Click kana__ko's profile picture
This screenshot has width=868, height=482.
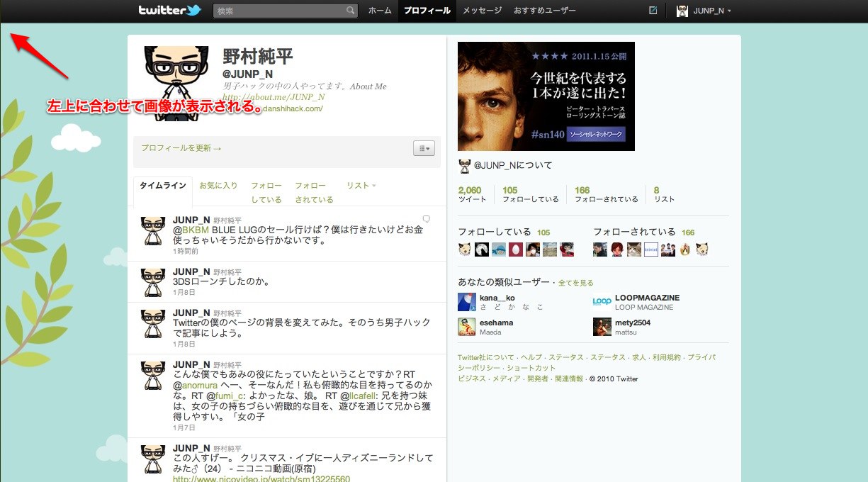466,302
